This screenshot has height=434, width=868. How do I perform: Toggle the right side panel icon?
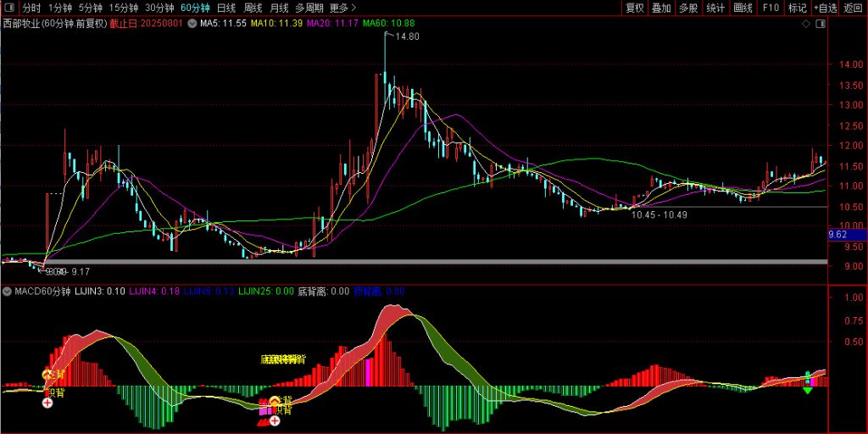(x=821, y=24)
